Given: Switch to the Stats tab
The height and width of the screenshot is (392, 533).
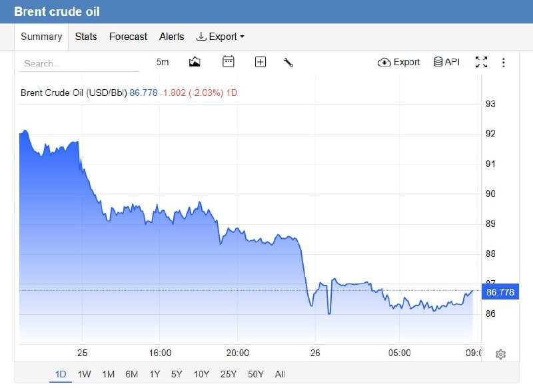Looking at the screenshot, I should (x=86, y=37).
